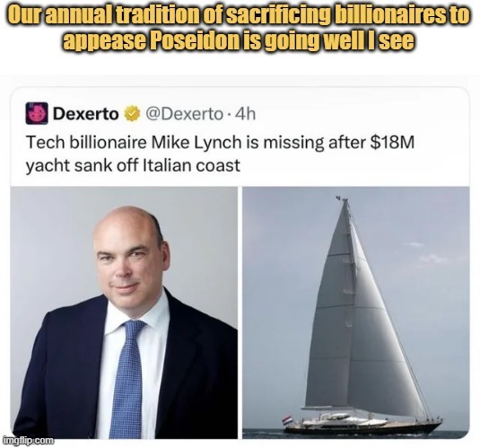Click the small flag atop the yacht's mast
This screenshot has height=448, width=480.
coord(340,198)
